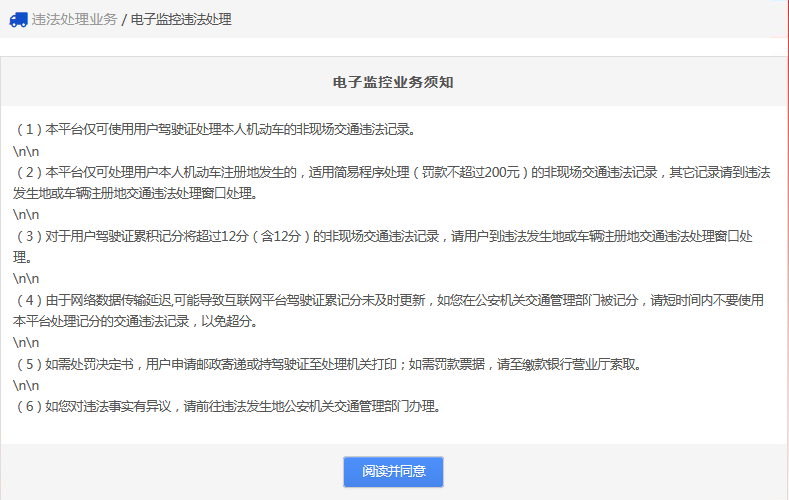Click the \n\n text above item (6)
789x500 pixels.
(26, 385)
